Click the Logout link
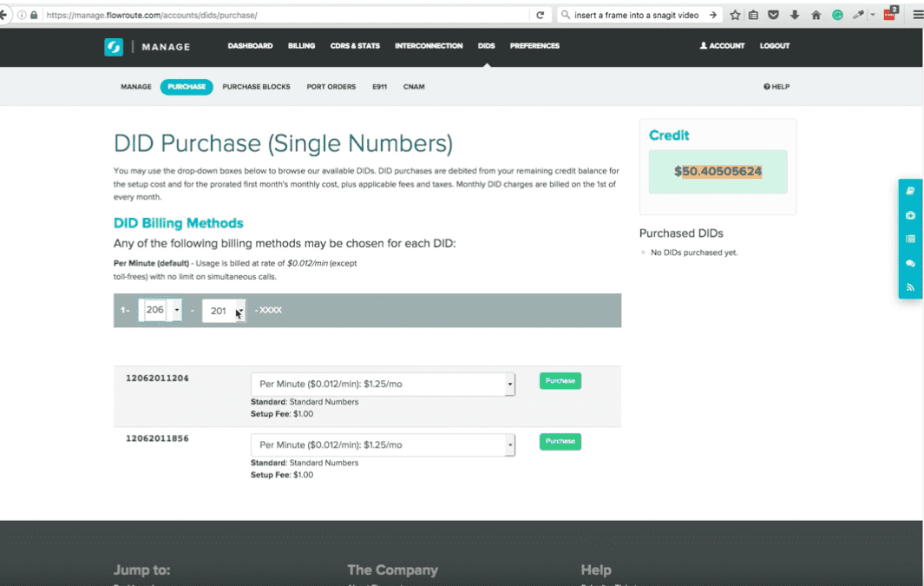The width and height of the screenshot is (924, 586). [774, 46]
